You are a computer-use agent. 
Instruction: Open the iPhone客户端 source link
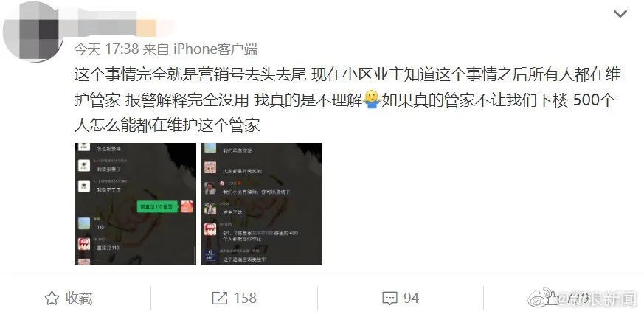click(215, 49)
